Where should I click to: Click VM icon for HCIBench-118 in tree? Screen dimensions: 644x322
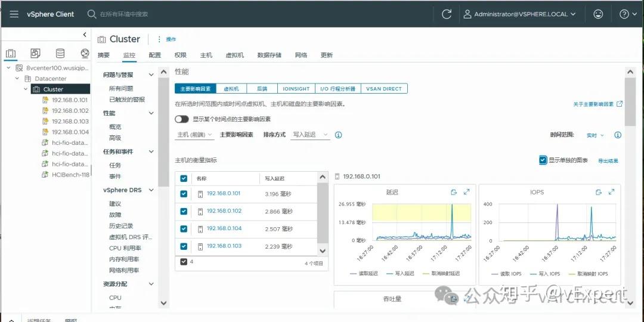pyautogui.click(x=45, y=175)
